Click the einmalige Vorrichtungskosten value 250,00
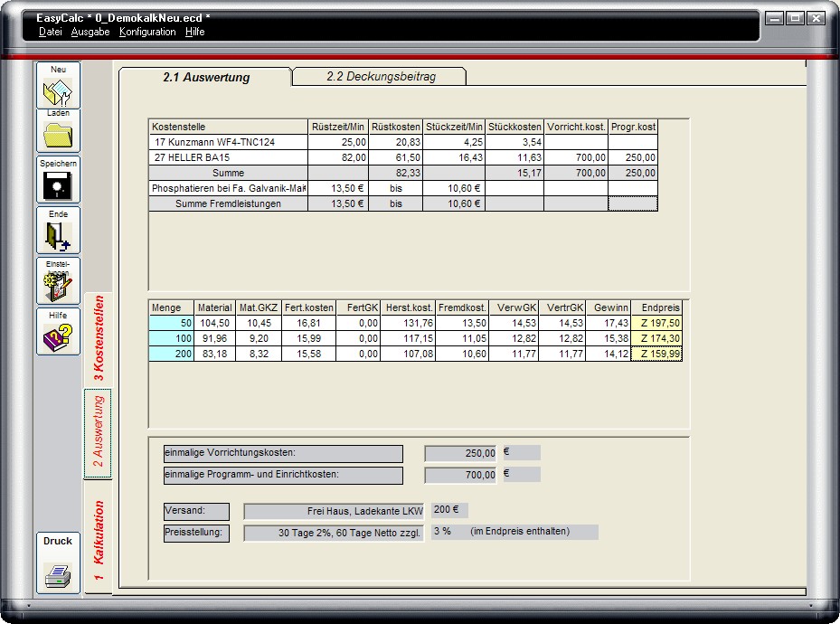Image resolution: width=840 pixels, height=624 pixels. 461,453
